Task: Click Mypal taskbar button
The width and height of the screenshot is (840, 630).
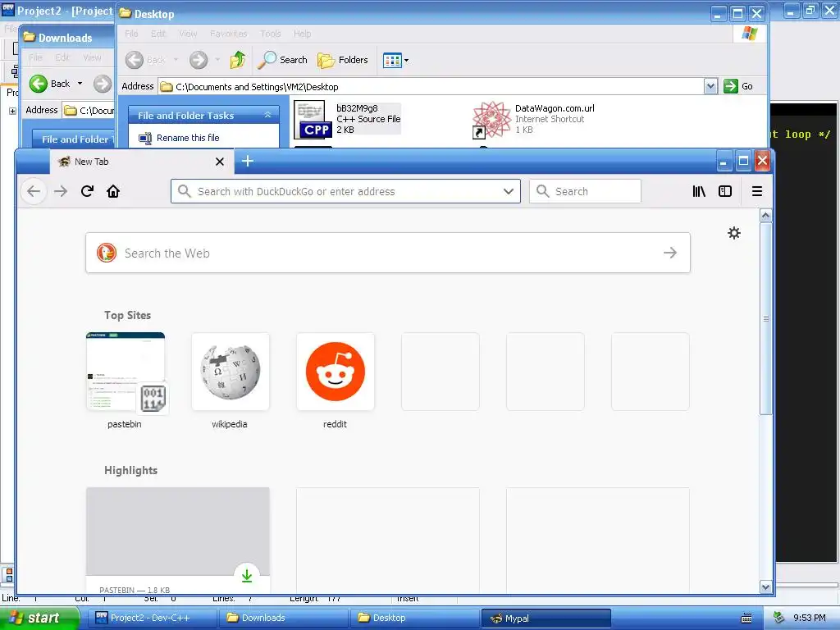Action: 546,619
